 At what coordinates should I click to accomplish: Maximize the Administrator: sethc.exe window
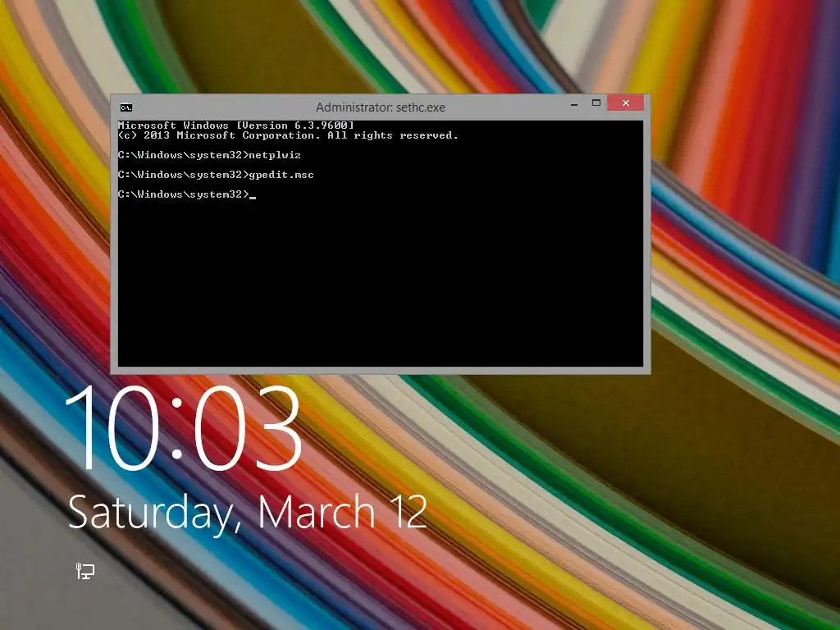point(596,103)
